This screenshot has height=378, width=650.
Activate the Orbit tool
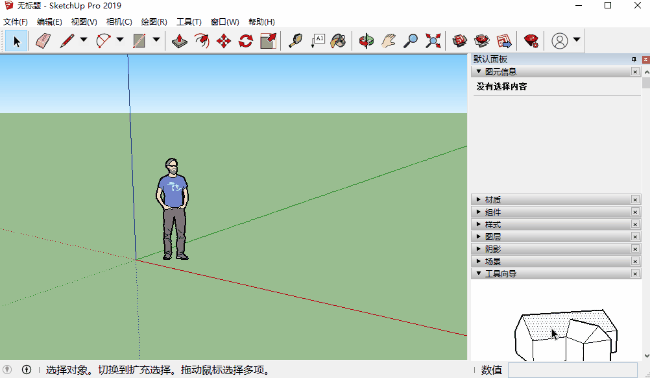click(x=366, y=41)
